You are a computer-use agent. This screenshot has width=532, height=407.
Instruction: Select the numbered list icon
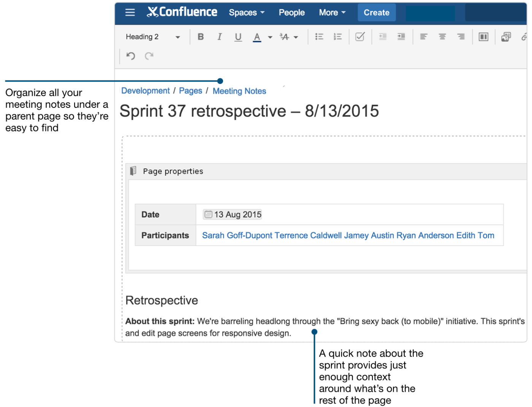point(338,36)
